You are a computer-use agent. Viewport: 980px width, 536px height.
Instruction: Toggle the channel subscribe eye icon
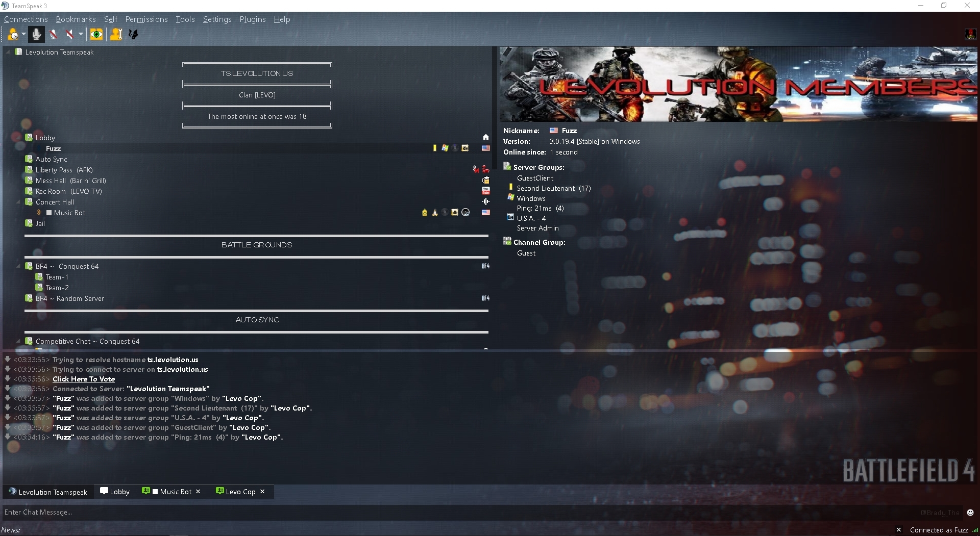[96, 34]
